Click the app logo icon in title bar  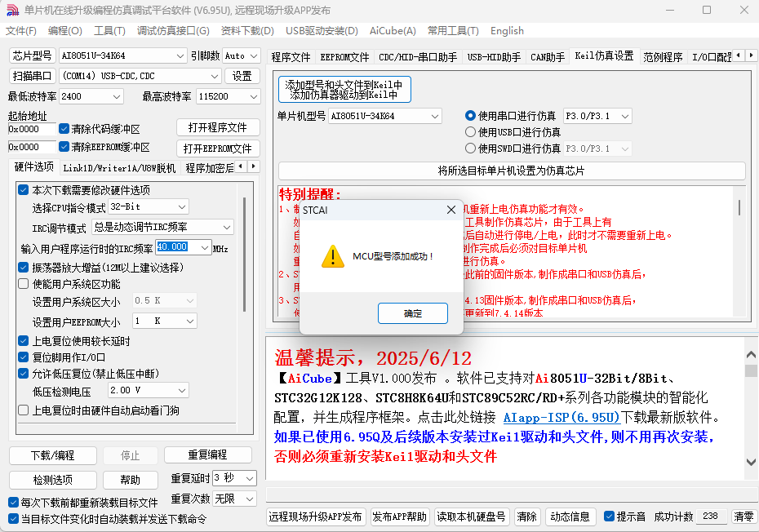coord(12,10)
